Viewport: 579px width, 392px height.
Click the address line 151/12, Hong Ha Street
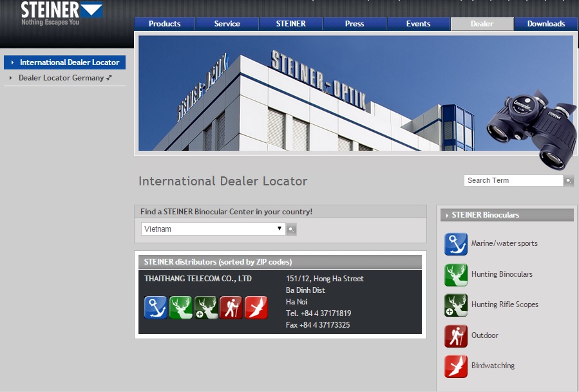[325, 279]
